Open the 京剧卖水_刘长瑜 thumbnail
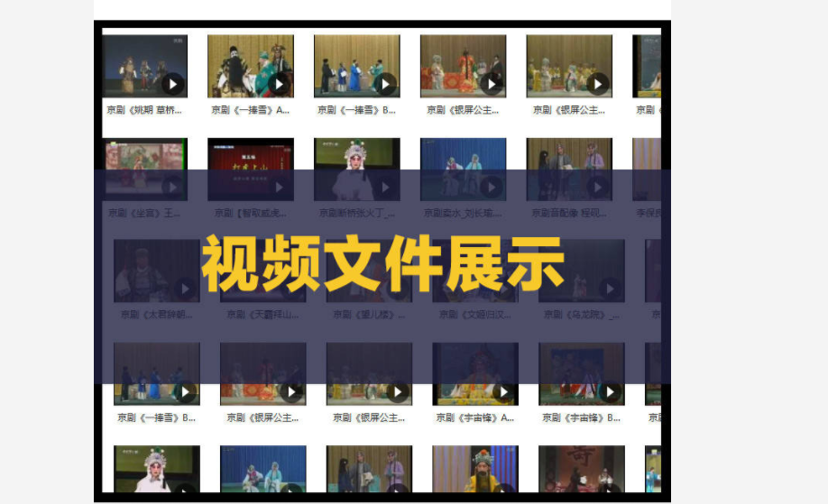828x504 pixels. tap(463, 170)
